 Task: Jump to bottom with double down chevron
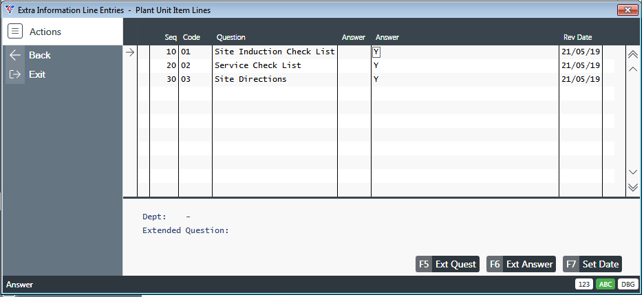pyautogui.click(x=633, y=187)
